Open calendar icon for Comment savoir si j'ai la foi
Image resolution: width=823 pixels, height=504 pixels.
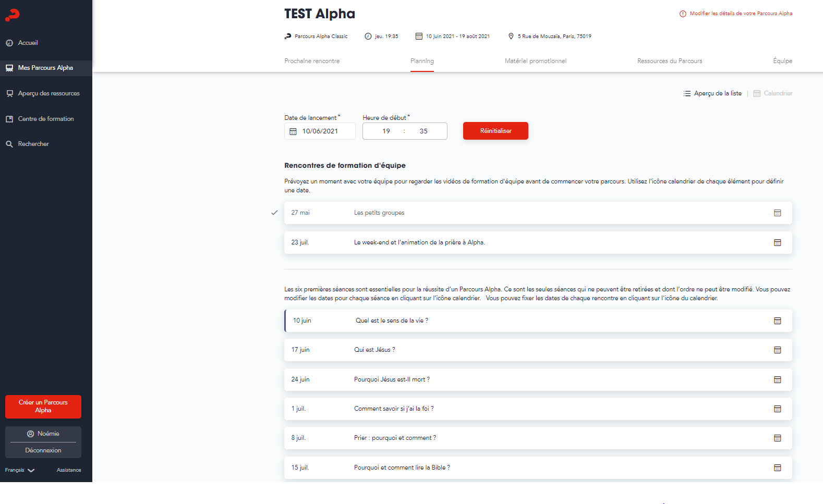click(777, 409)
